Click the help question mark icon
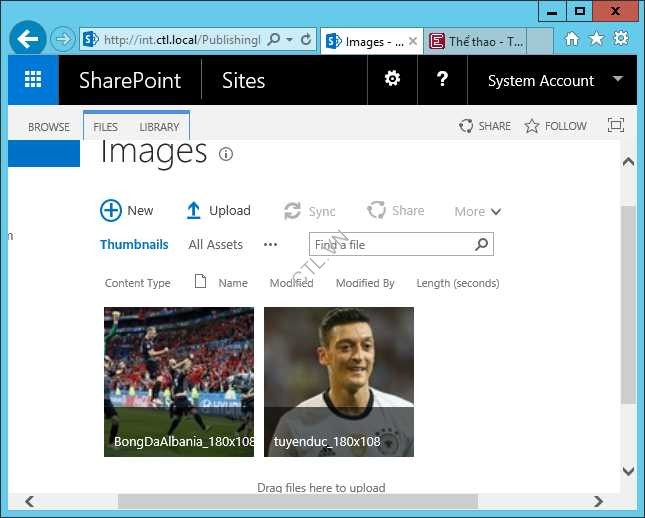This screenshot has height=518, width=645. (x=442, y=80)
